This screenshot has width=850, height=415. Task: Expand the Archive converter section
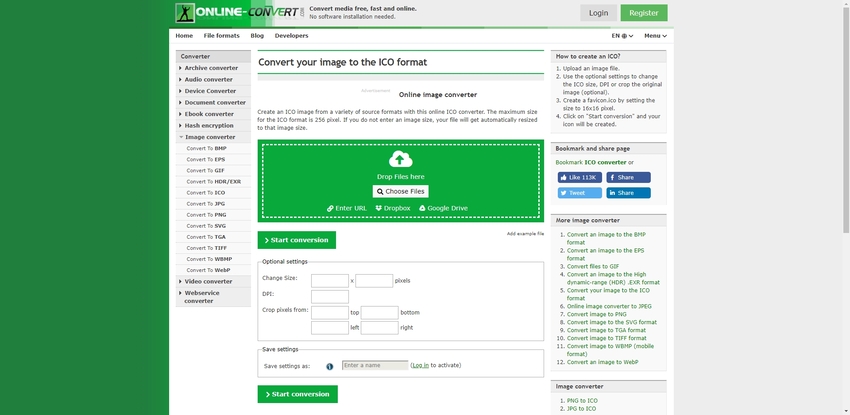211,68
